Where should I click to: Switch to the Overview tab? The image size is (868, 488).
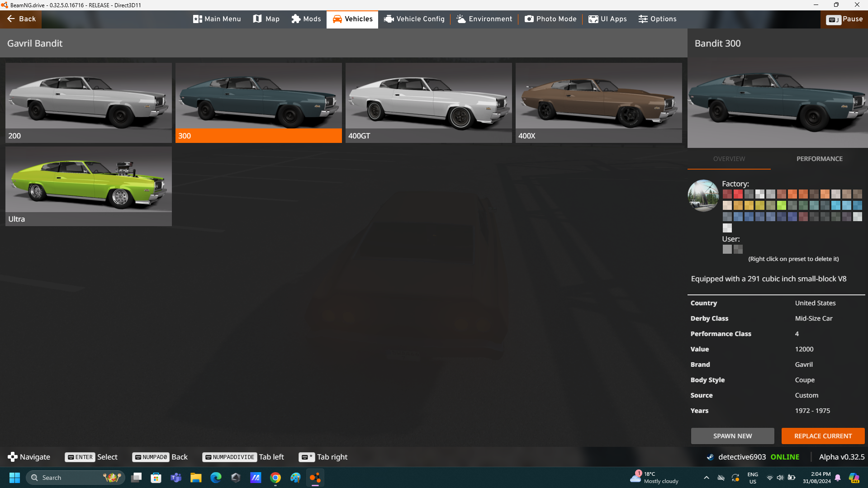pos(729,159)
